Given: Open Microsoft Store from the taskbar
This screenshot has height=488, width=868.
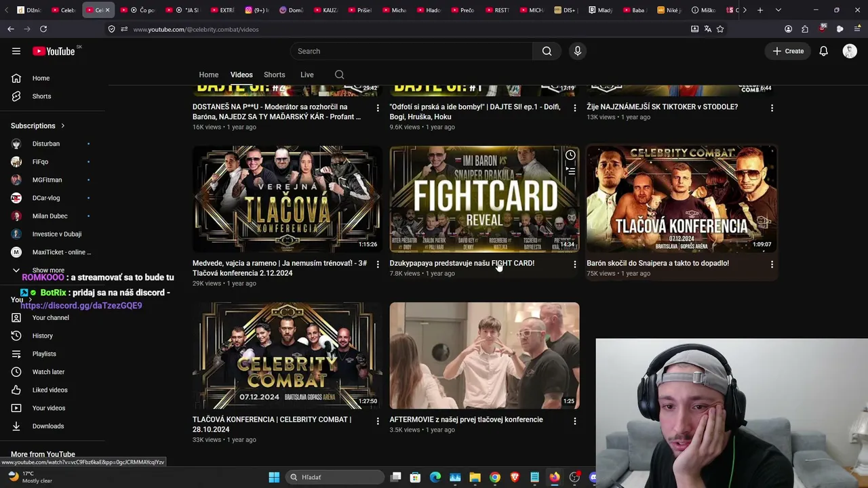Looking at the screenshot, I should pos(415,477).
